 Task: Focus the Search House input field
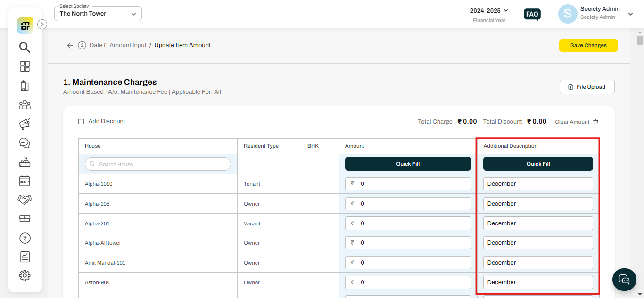[x=158, y=164]
